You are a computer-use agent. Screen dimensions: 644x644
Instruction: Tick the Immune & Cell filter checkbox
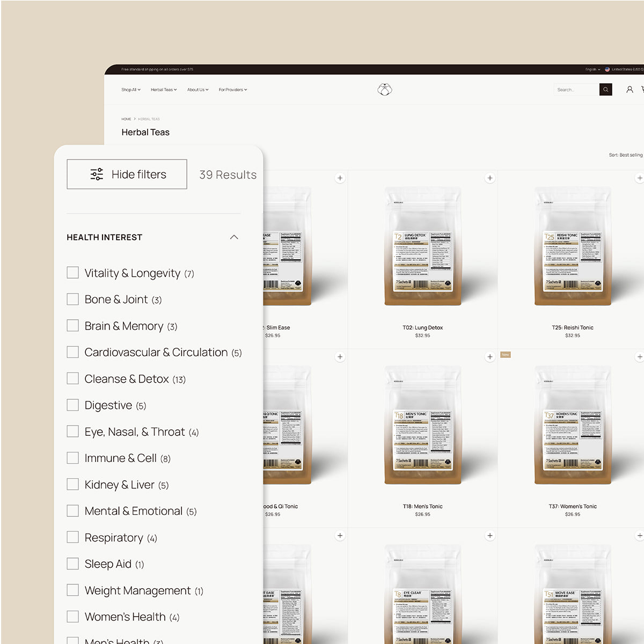tap(73, 458)
